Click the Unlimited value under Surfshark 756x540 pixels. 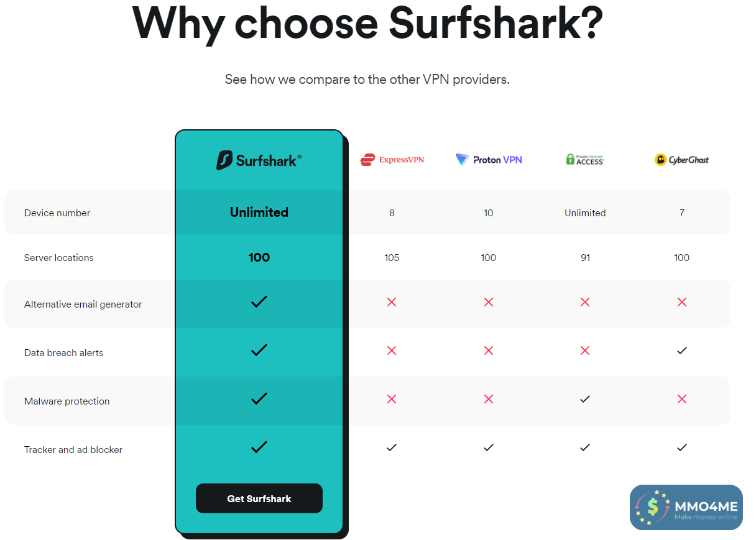[259, 213]
